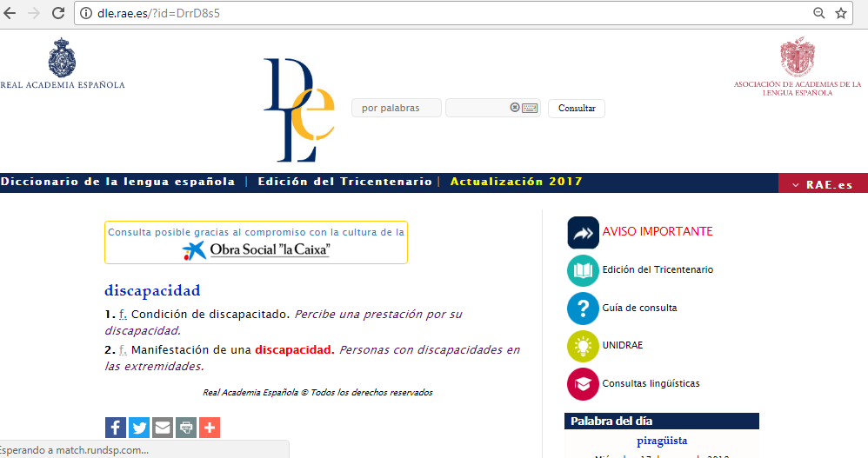The width and height of the screenshot is (868, 458).
Task: Open the 'Actualización 2017' link
Action: tap(516, 182)
